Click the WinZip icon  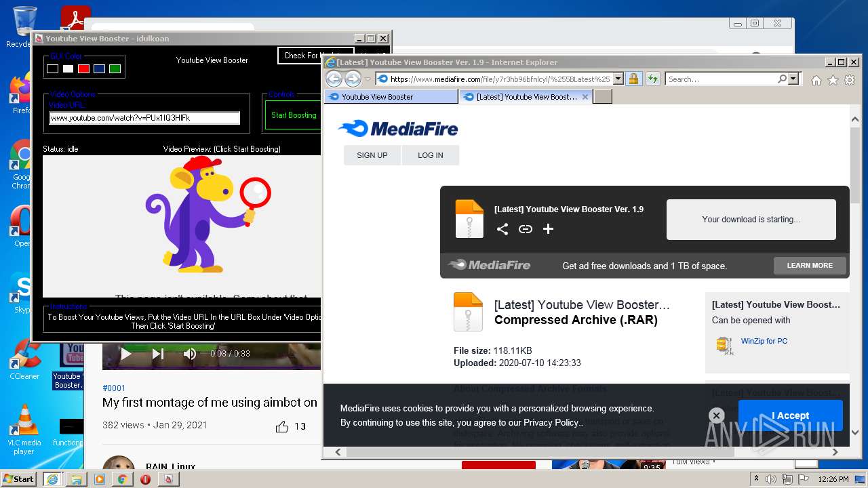725,345
